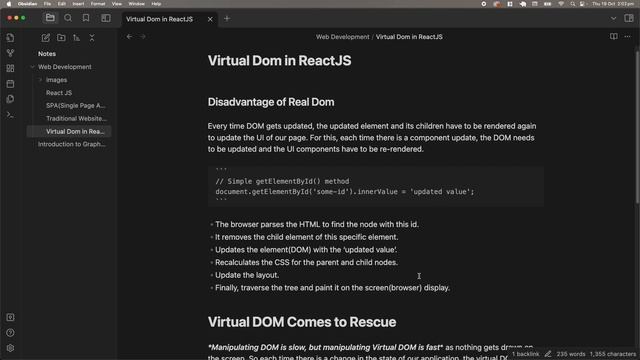Open Obsidian settings gear
Image resolution: width=640 pixels, height=360 pixels.
[11, 348]
